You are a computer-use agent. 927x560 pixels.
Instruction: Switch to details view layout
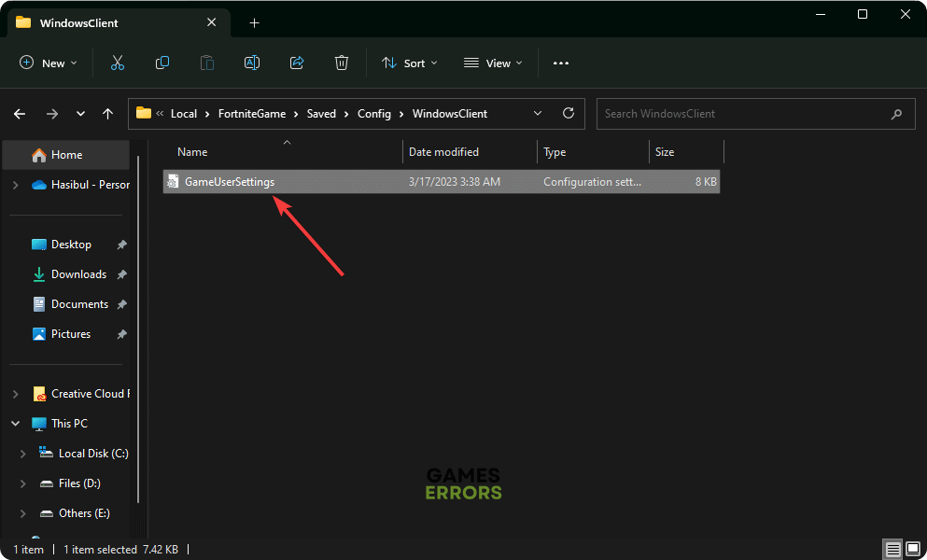point(893,549)
